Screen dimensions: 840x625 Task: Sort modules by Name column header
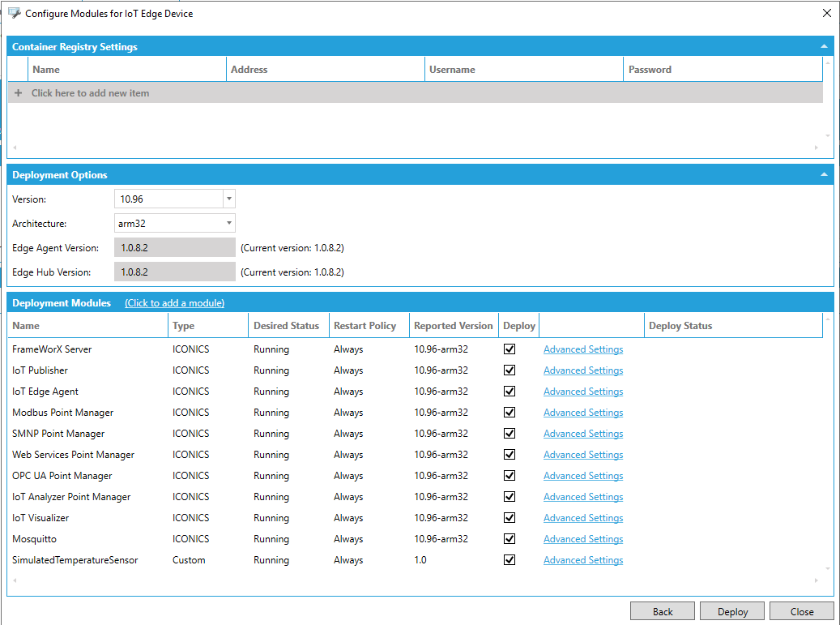point(87,325)
